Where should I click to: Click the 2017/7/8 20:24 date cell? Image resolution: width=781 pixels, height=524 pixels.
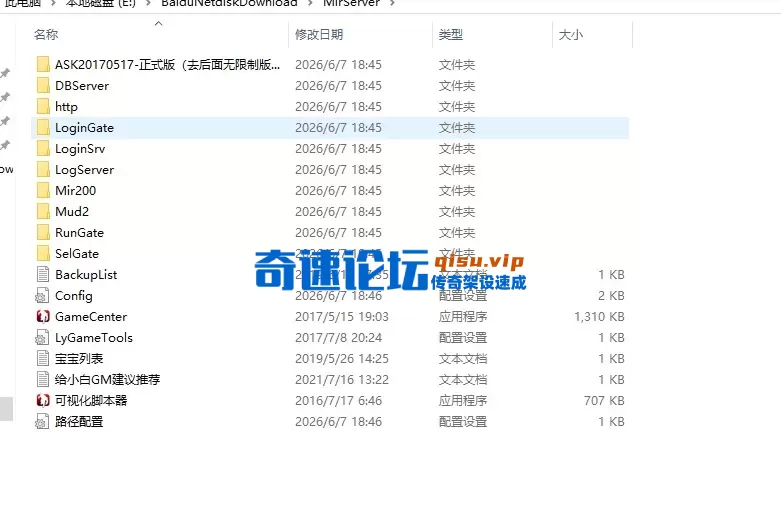point(338,338)
